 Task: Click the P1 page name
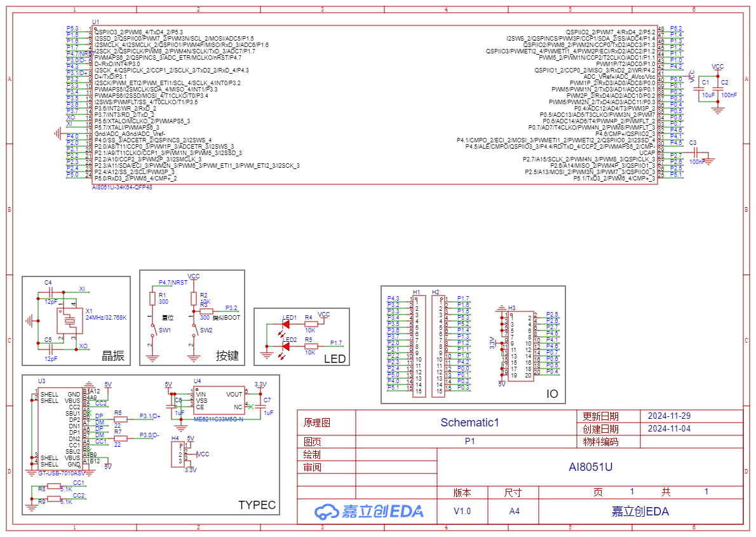(469, 441)
